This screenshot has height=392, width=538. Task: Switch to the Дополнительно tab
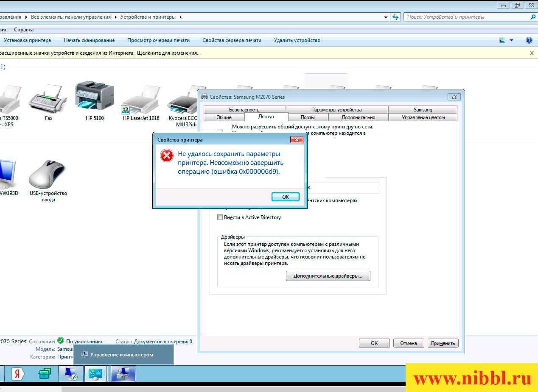tap(358, 117)
